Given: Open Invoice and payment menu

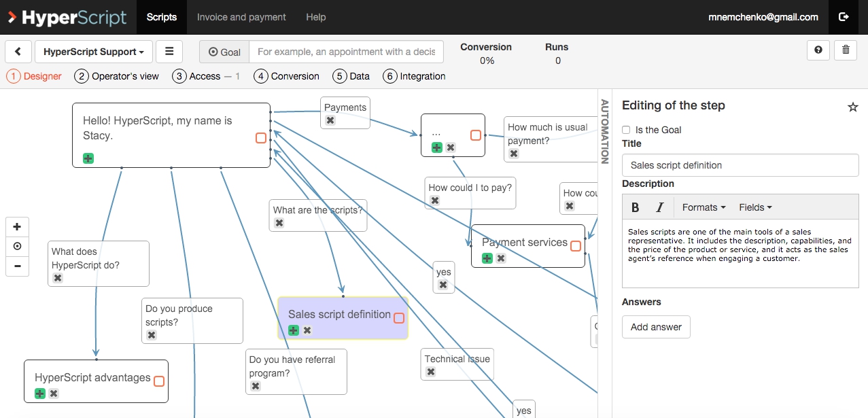Looking at the screenshot, I should (x=241, y=17).
